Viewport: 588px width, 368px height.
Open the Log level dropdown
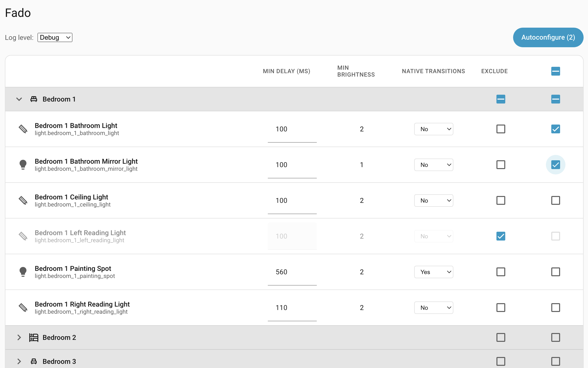click(55, 37)
